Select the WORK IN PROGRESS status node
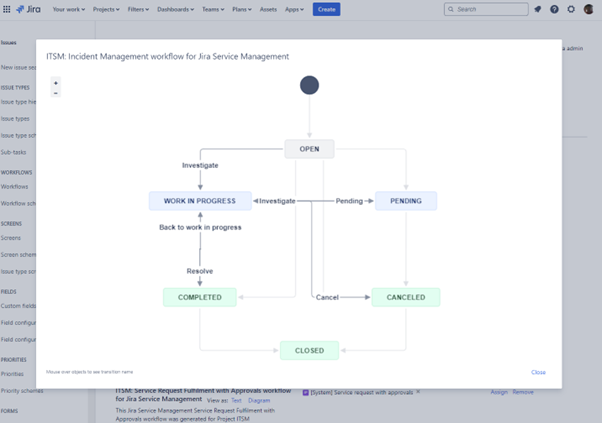The image size is (602, 423). 200,201
